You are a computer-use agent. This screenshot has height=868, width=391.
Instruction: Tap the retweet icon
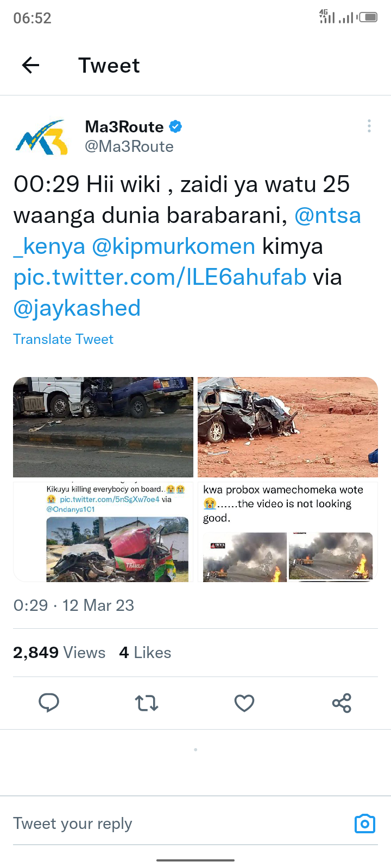tap(147, 703)
